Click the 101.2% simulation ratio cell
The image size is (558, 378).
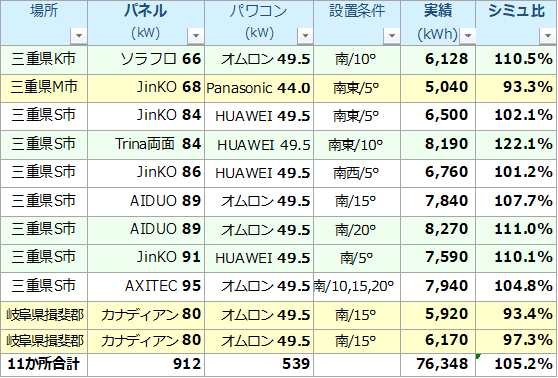coord(516,173)
